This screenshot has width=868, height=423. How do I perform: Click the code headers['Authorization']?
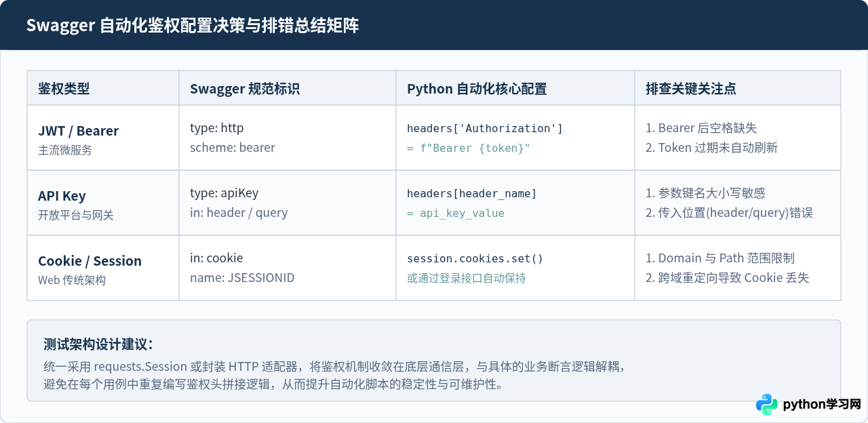pyautogui.click(x=485, y=128)
